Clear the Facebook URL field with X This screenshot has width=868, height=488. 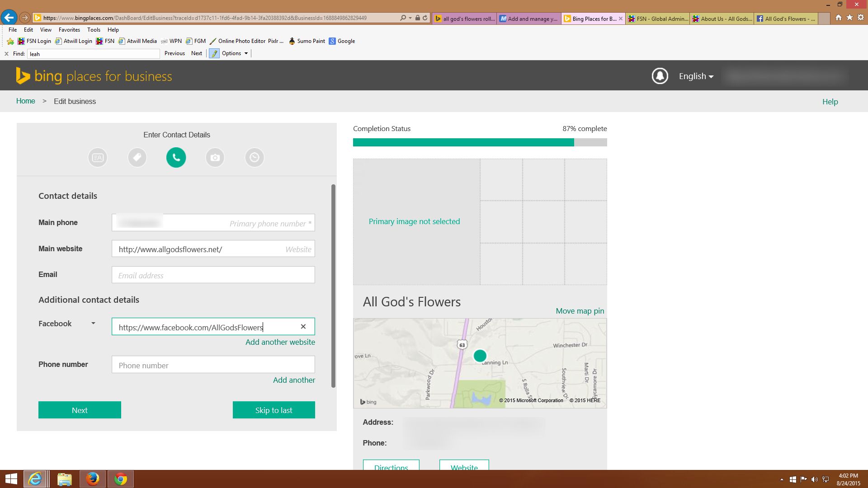(x=303, y=327)
